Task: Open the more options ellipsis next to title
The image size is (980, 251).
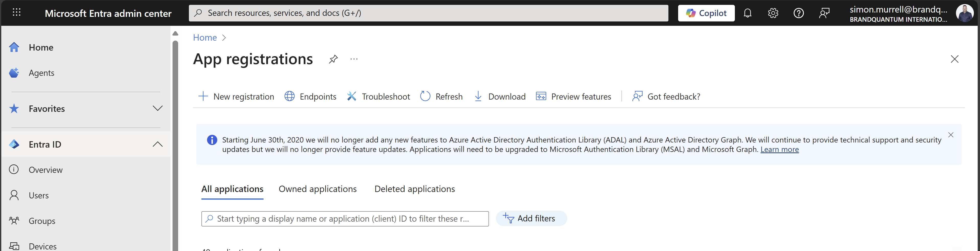Action: 354,59
